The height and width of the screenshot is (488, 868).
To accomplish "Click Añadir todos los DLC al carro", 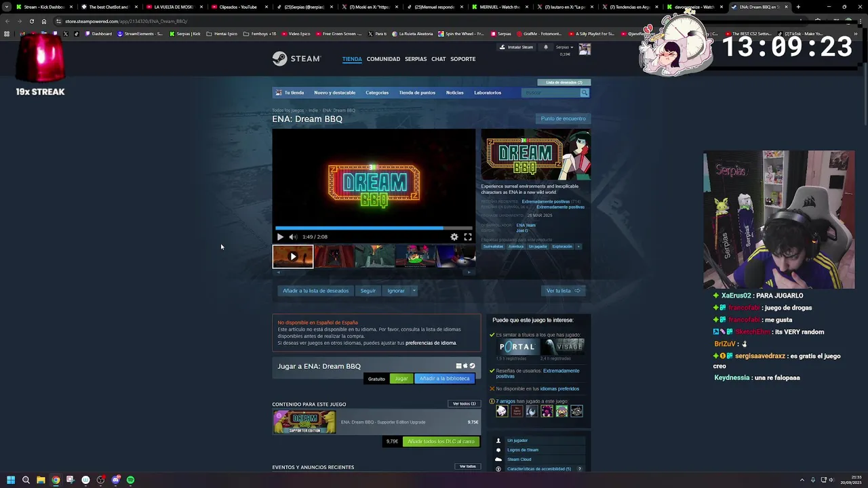I will (x=441, y=442).
